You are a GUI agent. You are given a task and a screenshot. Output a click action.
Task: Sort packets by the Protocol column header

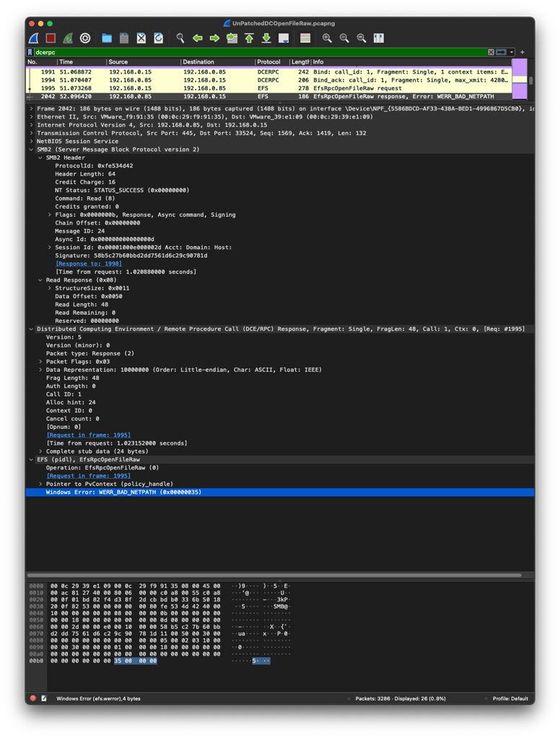tap(268, 62)
